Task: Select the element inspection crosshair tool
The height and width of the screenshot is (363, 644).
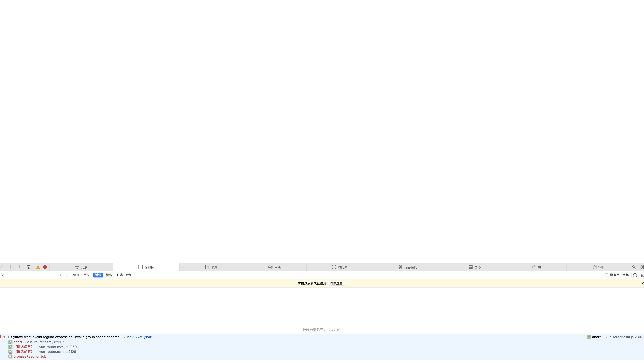Action: pyautogui.click(x=28, y=267)
